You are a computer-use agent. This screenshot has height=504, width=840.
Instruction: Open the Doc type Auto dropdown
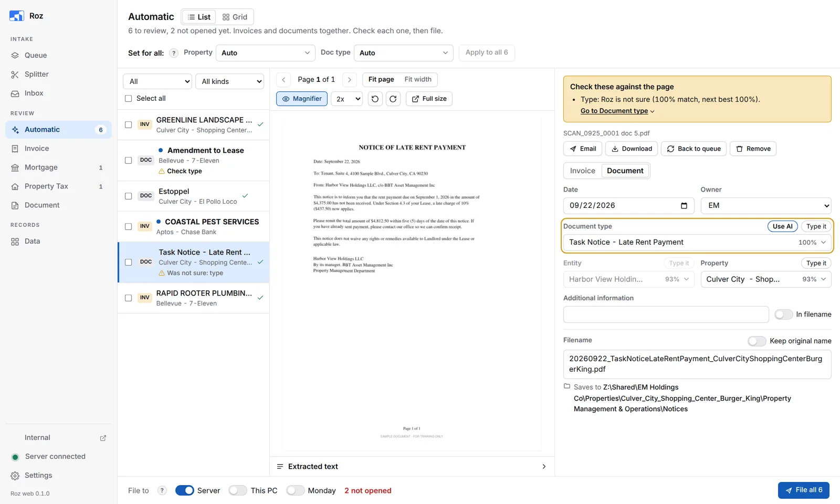point(404,53)
